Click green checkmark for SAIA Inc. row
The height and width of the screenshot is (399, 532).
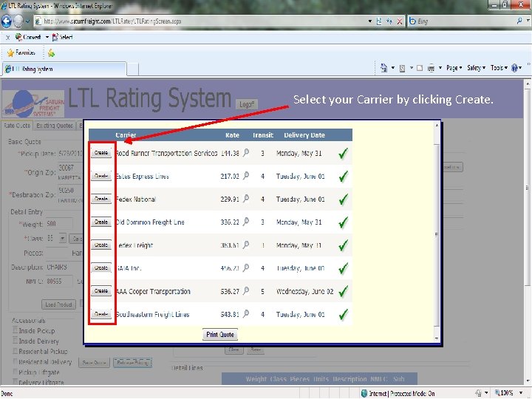pos(343,268)
